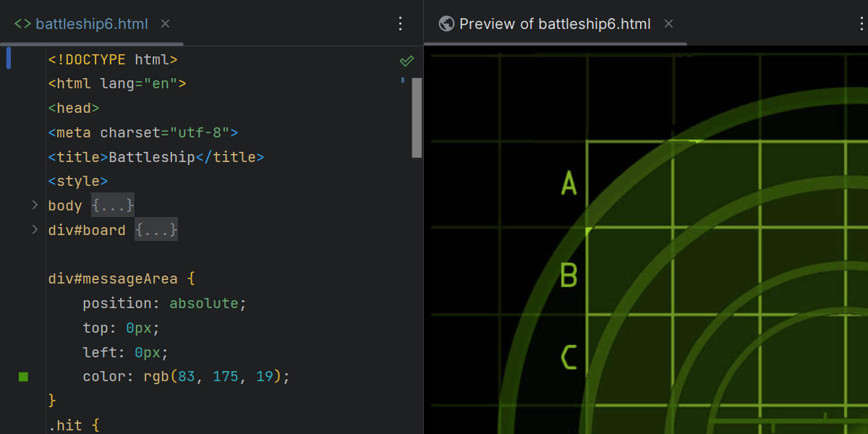
Task: Place cursor on the Battleship title text
Action: coord(151,157)
